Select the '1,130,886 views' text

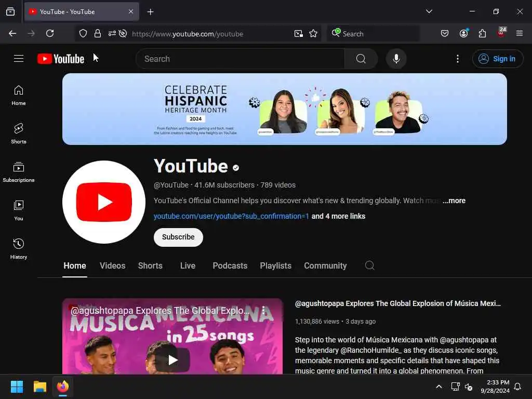(317, 321)
